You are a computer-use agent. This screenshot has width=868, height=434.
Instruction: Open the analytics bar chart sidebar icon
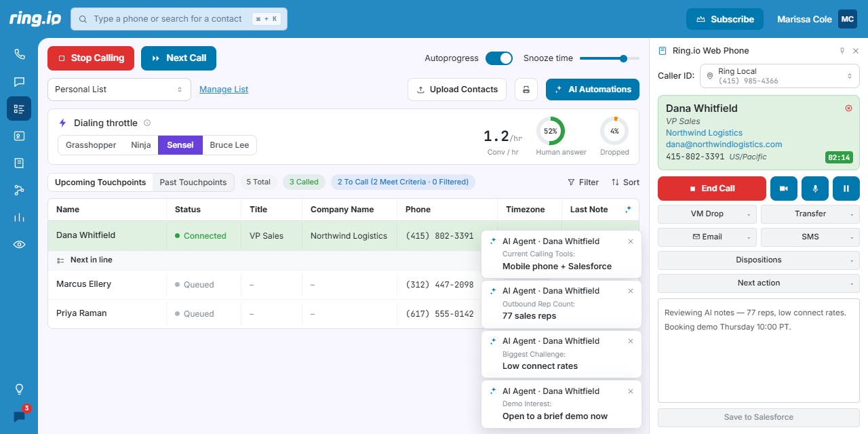[19, 217]
